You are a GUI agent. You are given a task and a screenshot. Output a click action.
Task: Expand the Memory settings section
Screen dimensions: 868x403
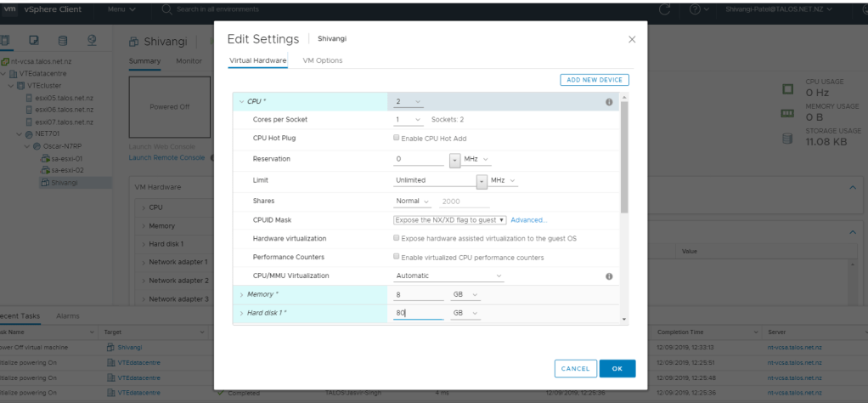tap(242, 294)
